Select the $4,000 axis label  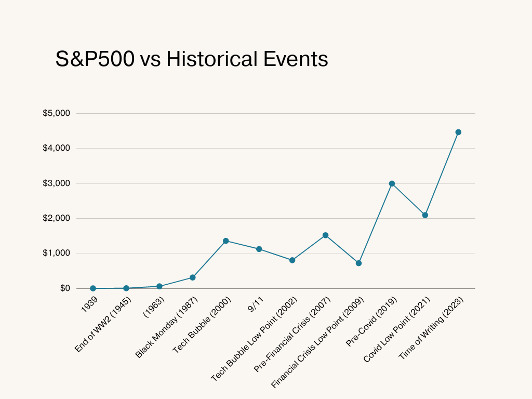[56, 148]
